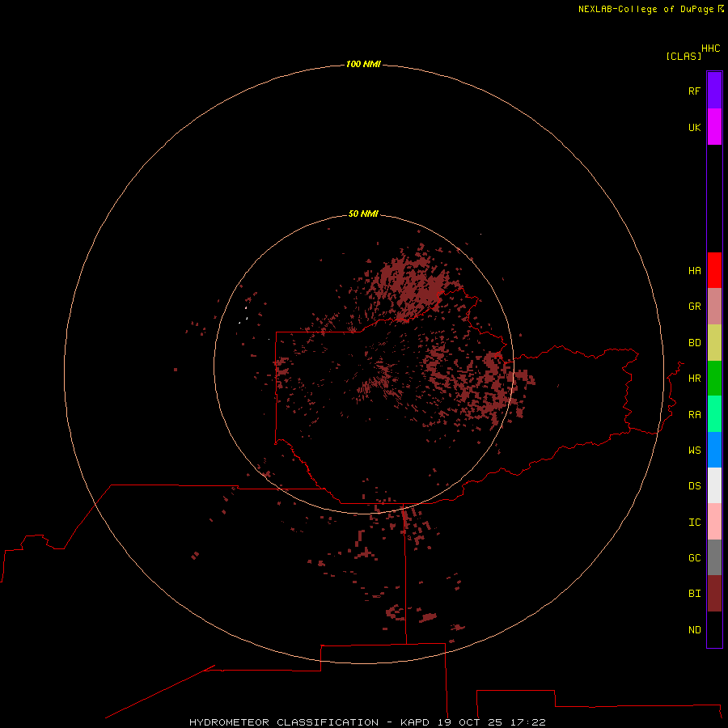This screenshot has height=728, width=728.
Task: Click the DS white legend swatch
Action: [x=714, y=485]
